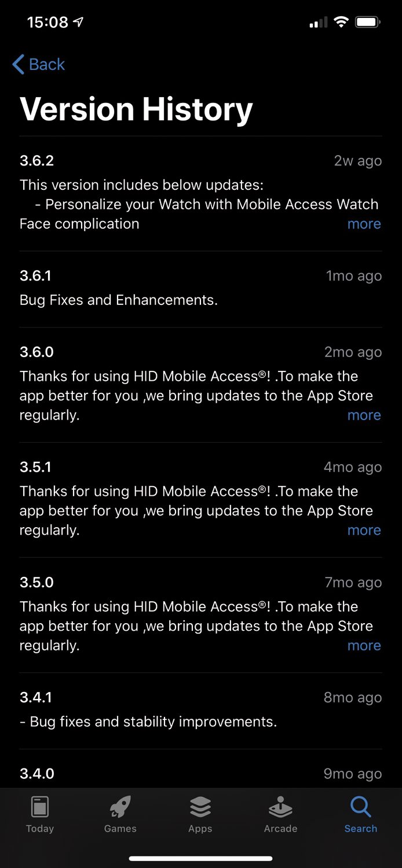The width and height of the screenshot is (402, 868).
Task: Select the version 3.6.1 entry
Action: click(x=200, y=289)
